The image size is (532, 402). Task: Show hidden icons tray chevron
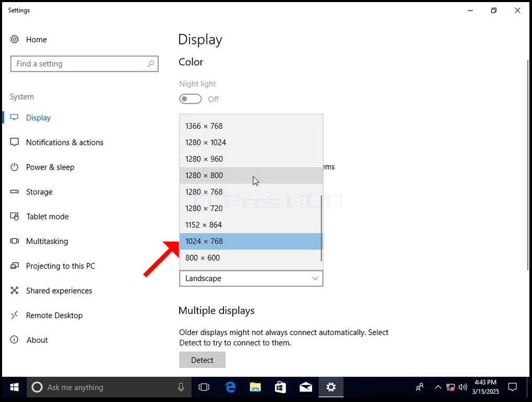coord(438,387)
